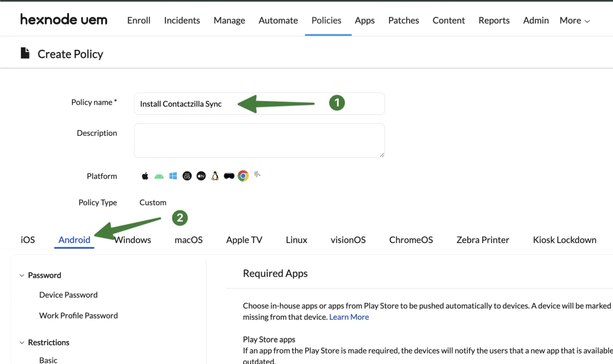Viewport: 613px width, 364px height.
Task: Open Device Password settings
Action: pyautogui.click(x=68, y=295)
